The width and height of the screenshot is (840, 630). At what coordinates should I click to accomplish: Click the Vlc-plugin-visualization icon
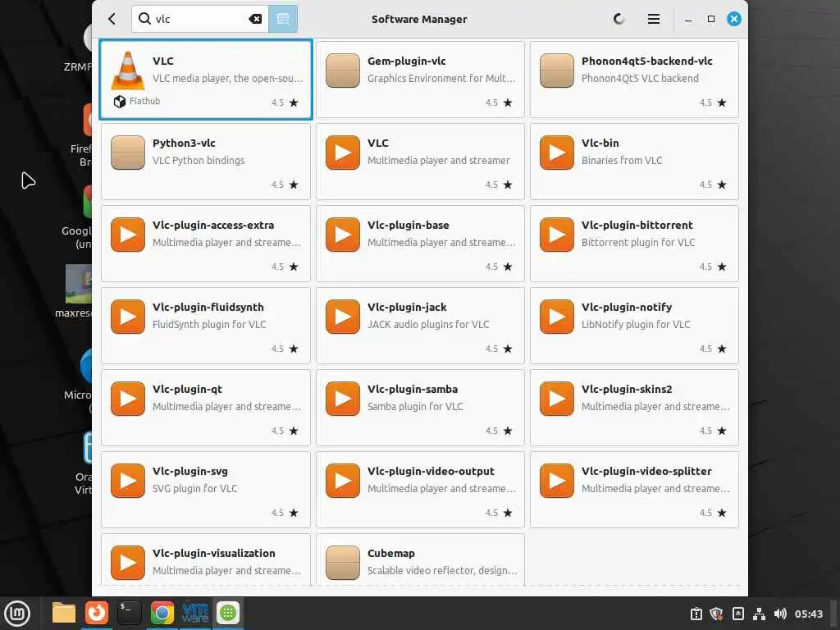click(127, 562)
